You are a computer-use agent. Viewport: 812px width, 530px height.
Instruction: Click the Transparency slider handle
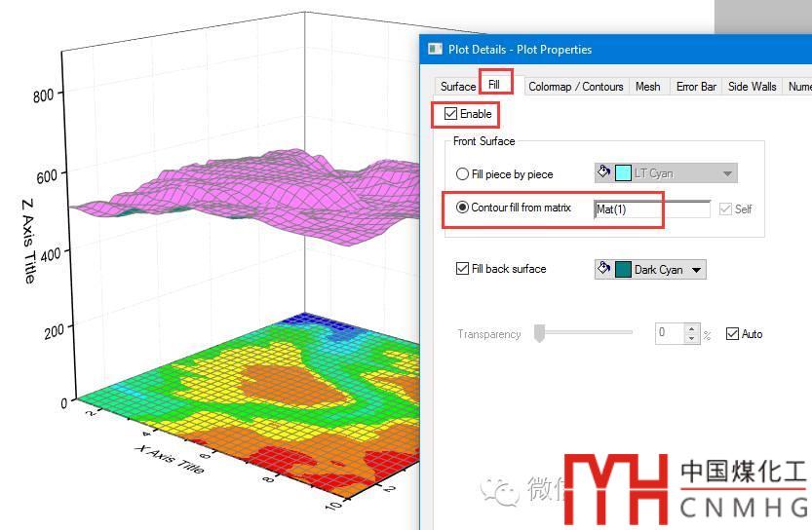point(539,333)
